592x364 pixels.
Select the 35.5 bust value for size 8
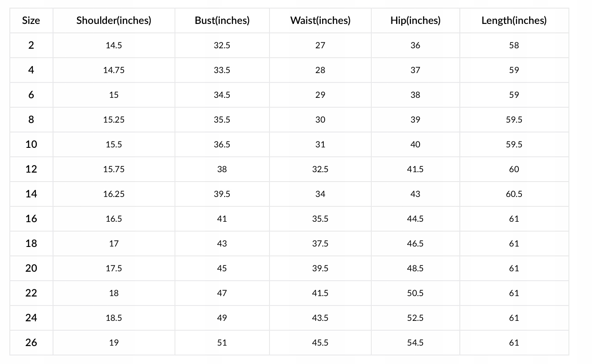pyautogui.click(x=222, y=120)
